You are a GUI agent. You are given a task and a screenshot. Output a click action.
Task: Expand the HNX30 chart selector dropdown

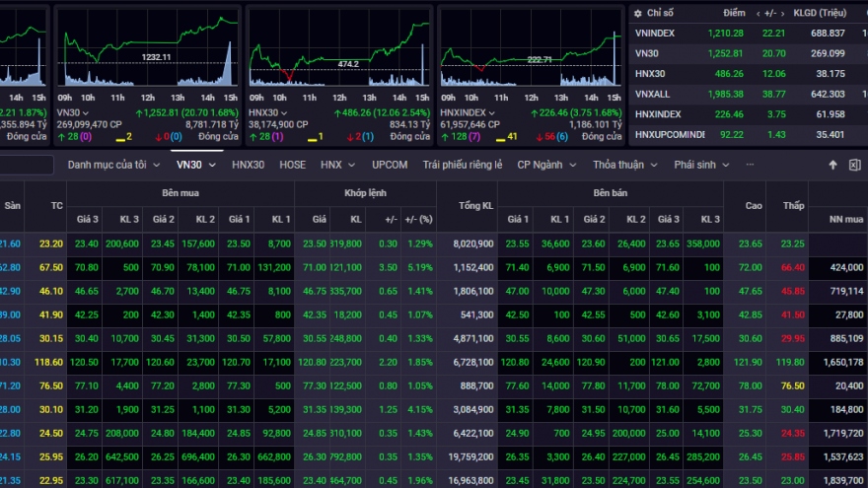point(284,113)
